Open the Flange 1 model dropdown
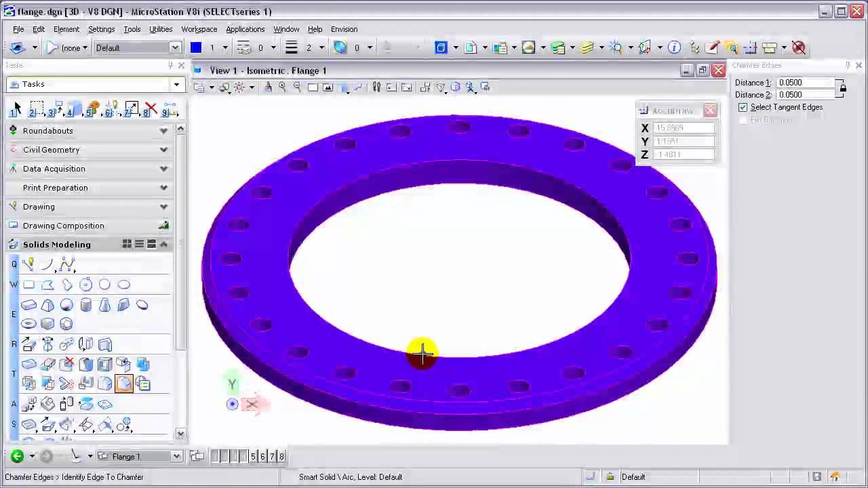Screen dimensions: 868x488 coord(176,456)
